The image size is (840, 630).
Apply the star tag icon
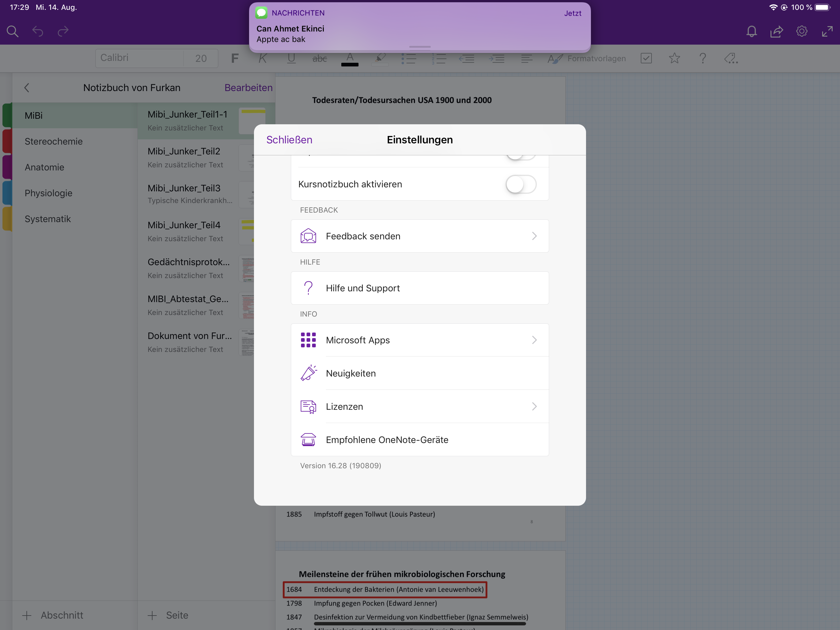tap(675, 58)
